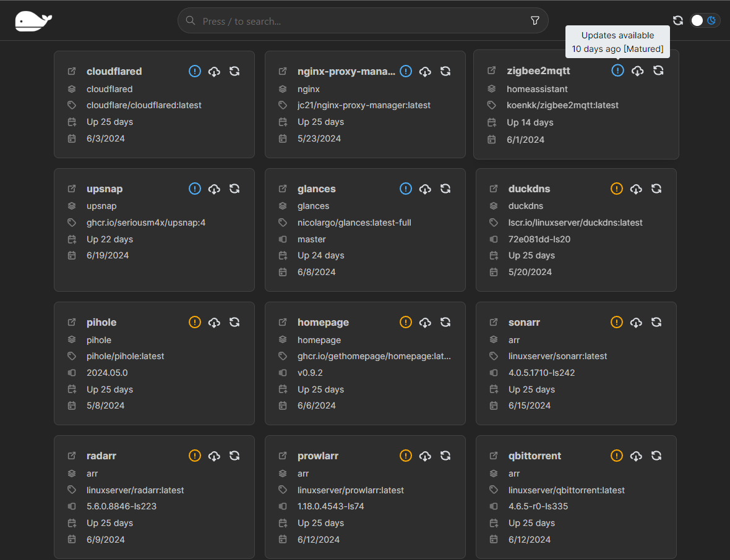Image resolution: width=730 pixels, height=560 pixels.
Task: Pull update for the prowlarr container
Action: tap(425, 456)
